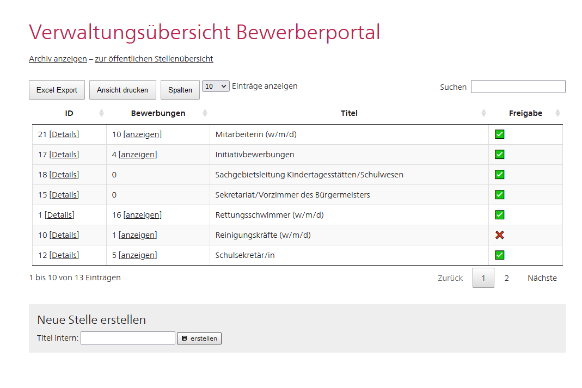Click the green checkmark for Schulsekretär/in

pyautogui.click(x=499, y=255)
